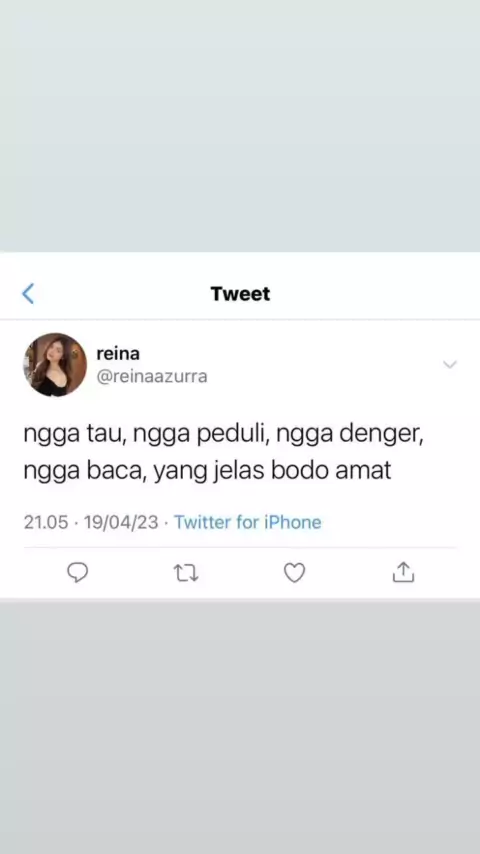Image resolution: width=480 pixels, height=854 pixels.
Task: Open the reply speech bubble icon
Action: pyautogui.click(x=77, y=572)
